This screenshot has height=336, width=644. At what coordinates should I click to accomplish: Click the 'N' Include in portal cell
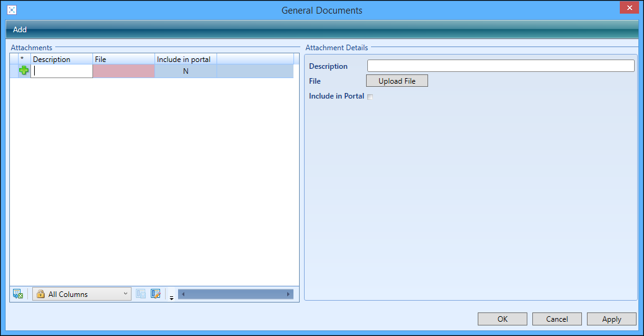(x=186, y=71)
